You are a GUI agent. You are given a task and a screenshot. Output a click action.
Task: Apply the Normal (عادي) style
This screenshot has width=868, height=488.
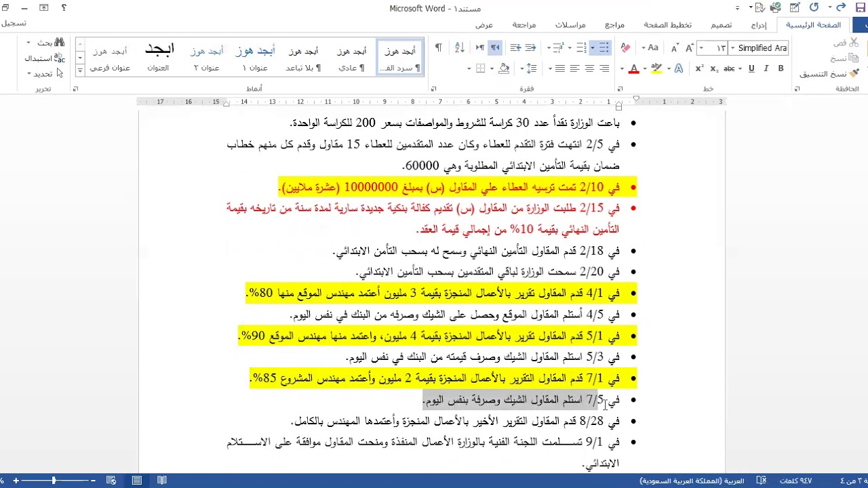(352, 58)
